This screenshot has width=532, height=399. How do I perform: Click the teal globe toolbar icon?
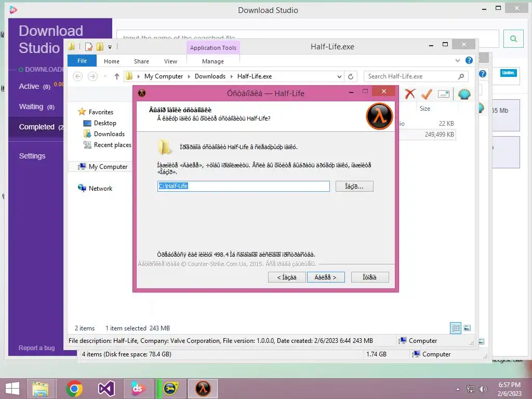tap(464, 94)
